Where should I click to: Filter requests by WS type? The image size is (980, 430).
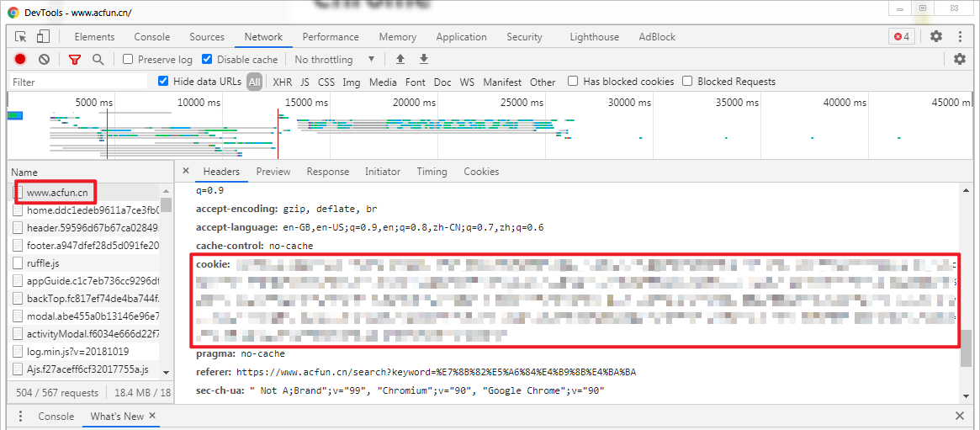[x=467, y=82]
